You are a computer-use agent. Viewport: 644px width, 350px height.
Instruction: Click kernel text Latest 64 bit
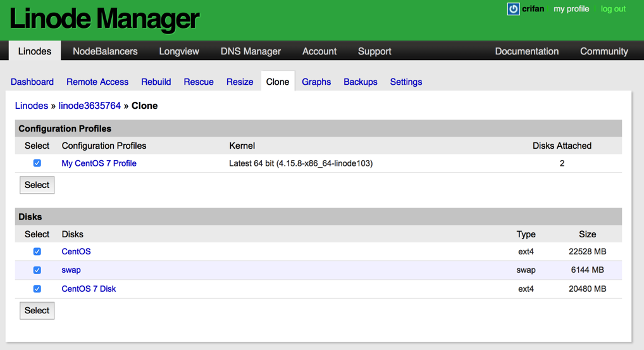[301, 163]
